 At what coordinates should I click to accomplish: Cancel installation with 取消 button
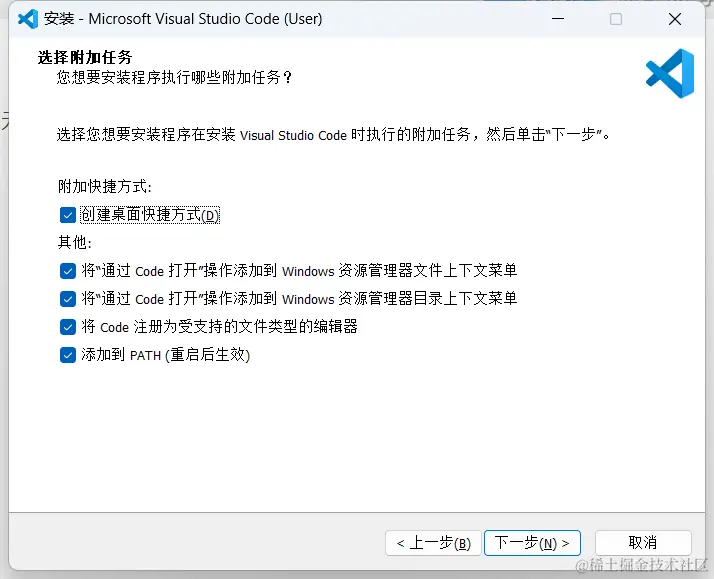click(x=643, y=543)
